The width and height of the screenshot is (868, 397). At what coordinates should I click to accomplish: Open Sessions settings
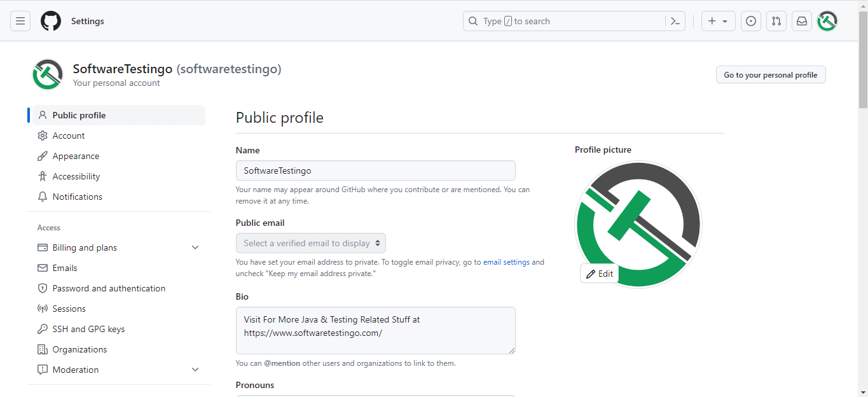(x=119, y=309)
